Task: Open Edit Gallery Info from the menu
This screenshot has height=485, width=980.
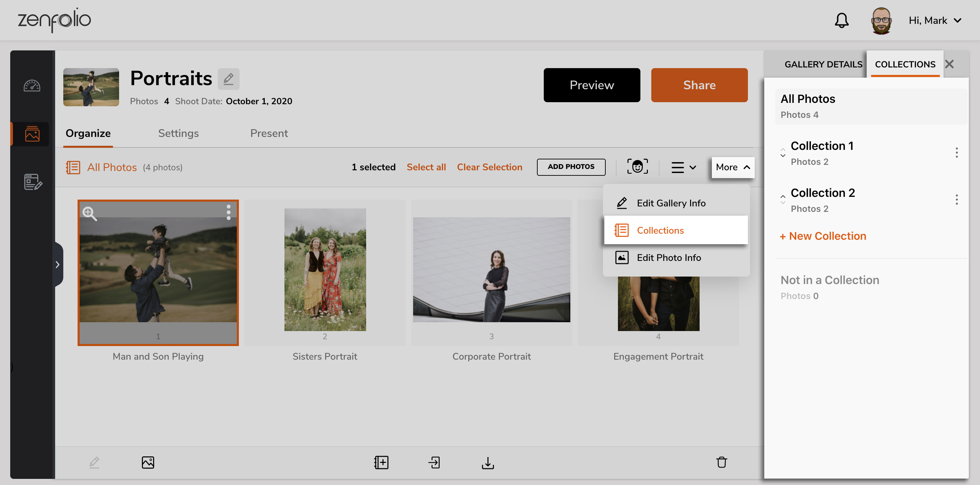Action: click(671, 203)
